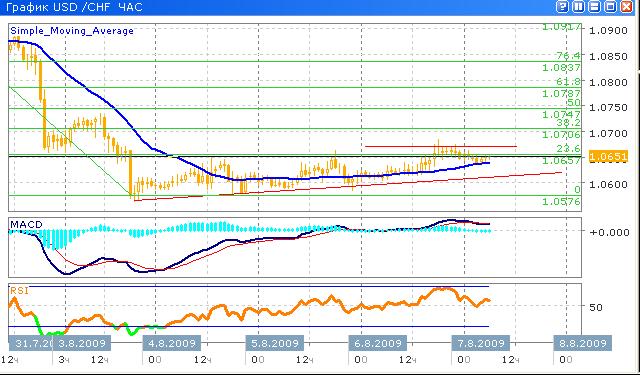
Task: Select the Simple_Moving_Average indicator label
Action: pos(72,31)
